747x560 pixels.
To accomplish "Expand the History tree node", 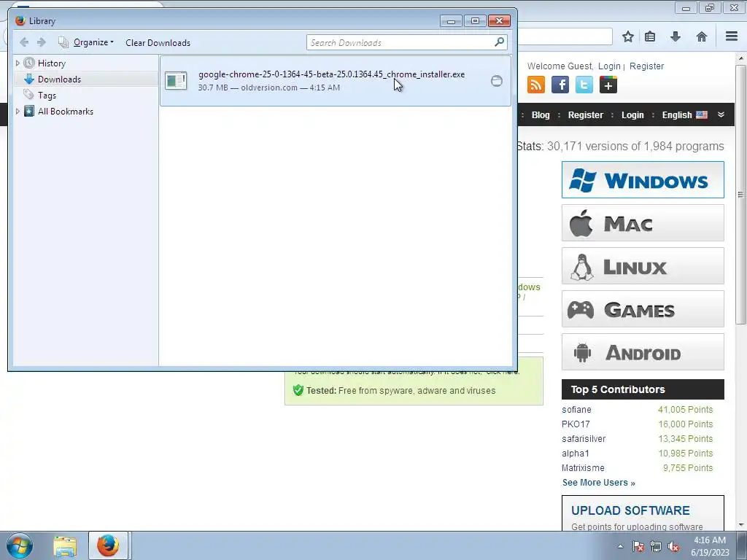I will click(18, 63).
